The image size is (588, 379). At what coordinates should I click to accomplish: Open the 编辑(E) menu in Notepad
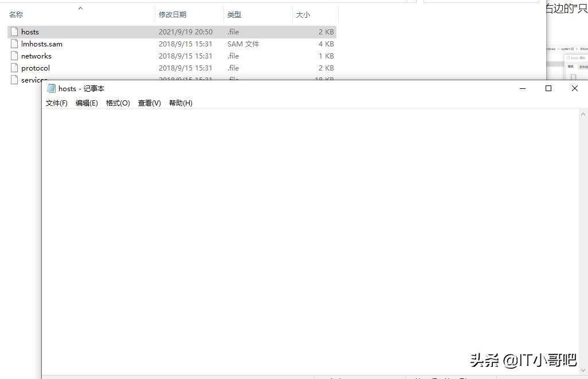tap(87, 103)
